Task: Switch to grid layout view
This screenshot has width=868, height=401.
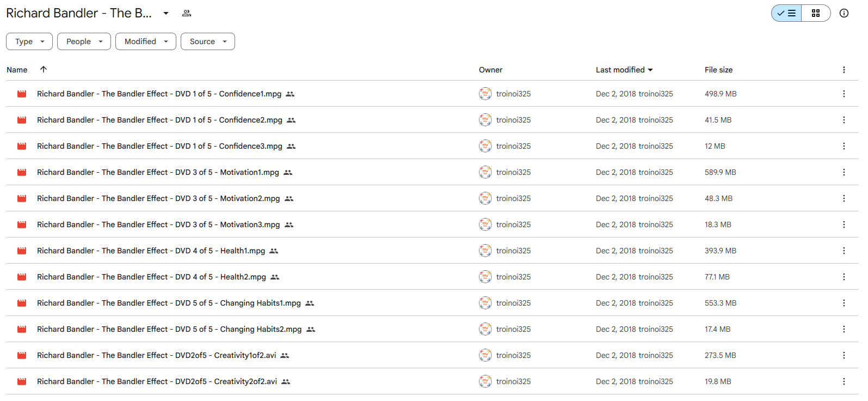Action: [x=816, y=13]
